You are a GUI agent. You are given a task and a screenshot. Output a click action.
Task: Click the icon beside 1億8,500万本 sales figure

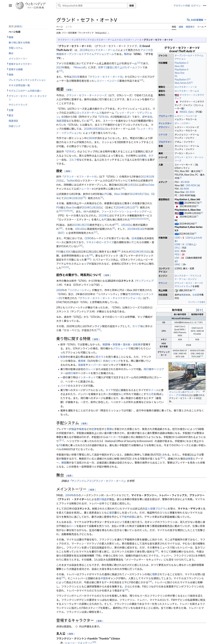click(176, 291)
